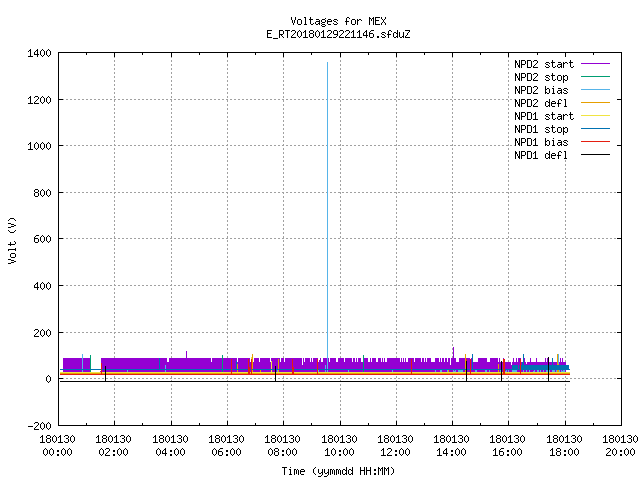Viewport: 640px width, 480px height.
Task: Click the 'NPD1 defl' legend label
Action: (541, 155)
